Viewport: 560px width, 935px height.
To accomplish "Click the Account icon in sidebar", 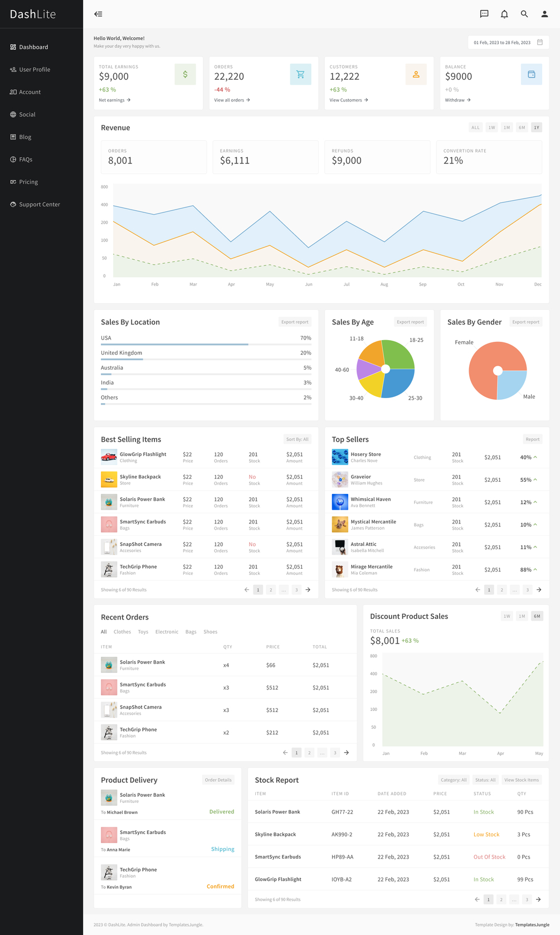I will pyautogui.click(x=13, y=92).
